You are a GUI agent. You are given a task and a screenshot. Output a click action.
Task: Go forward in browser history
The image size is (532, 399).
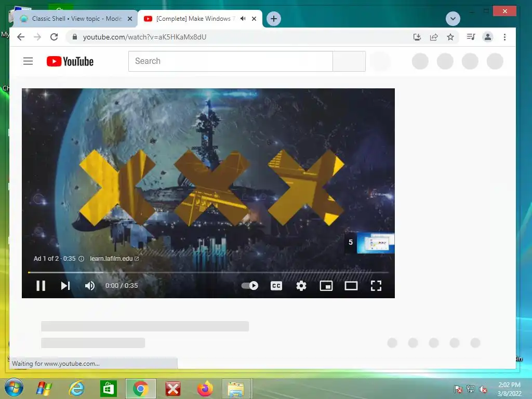point(37,37)
